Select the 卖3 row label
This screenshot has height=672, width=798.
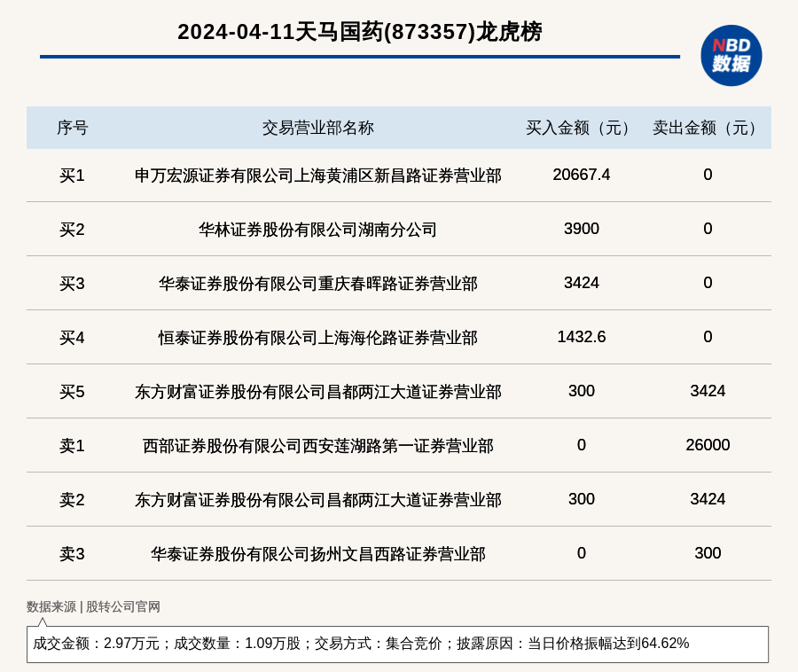point(73,554)
